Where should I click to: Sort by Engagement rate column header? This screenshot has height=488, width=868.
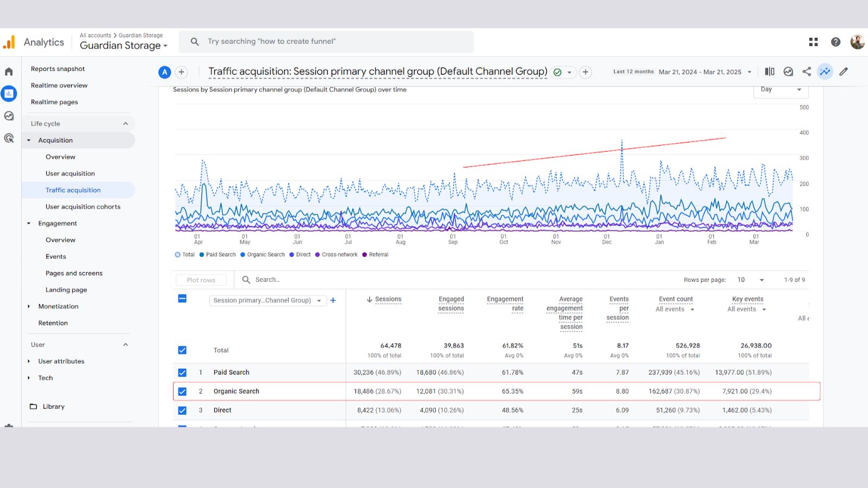(x=505, y=304)
